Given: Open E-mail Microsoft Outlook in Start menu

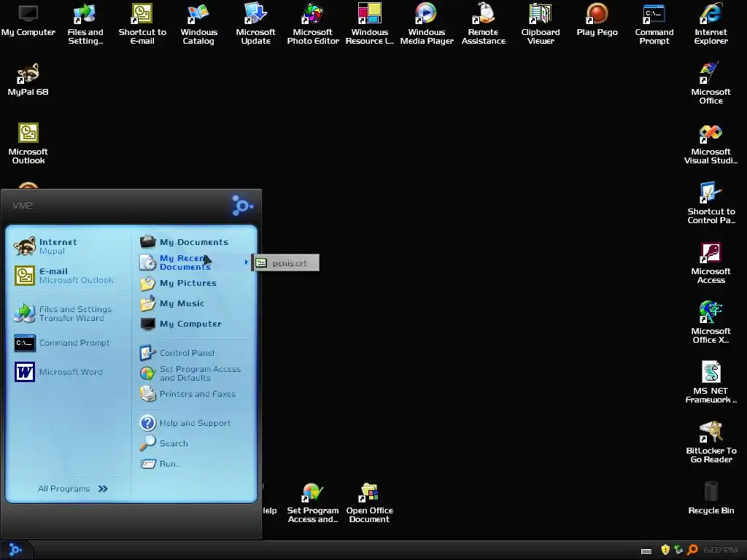Looking at the screenshot, I should (69, 276).
